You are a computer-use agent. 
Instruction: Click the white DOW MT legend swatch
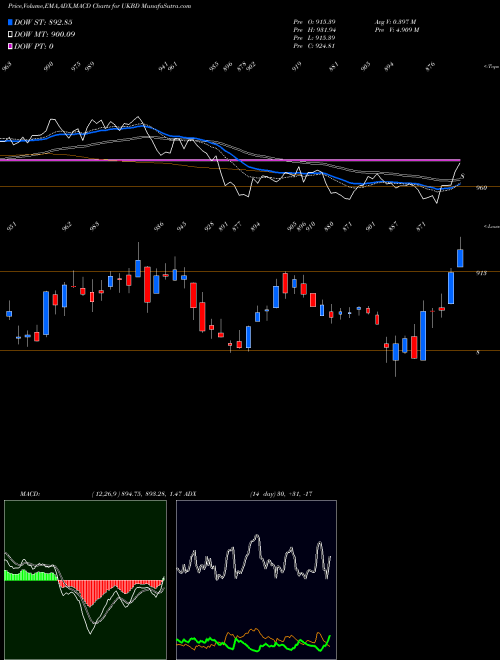tap(10, 35)
